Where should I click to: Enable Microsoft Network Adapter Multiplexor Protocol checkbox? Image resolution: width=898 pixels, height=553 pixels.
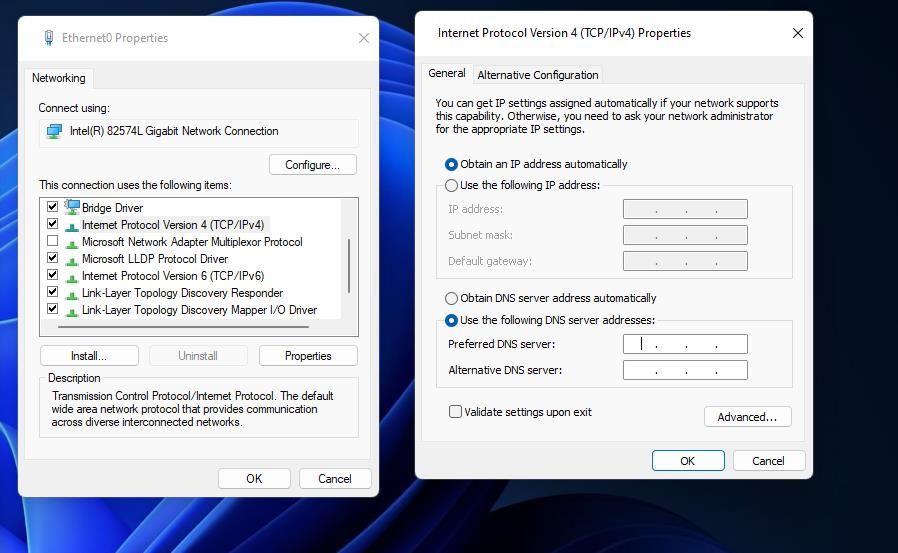tap(53, 240)
